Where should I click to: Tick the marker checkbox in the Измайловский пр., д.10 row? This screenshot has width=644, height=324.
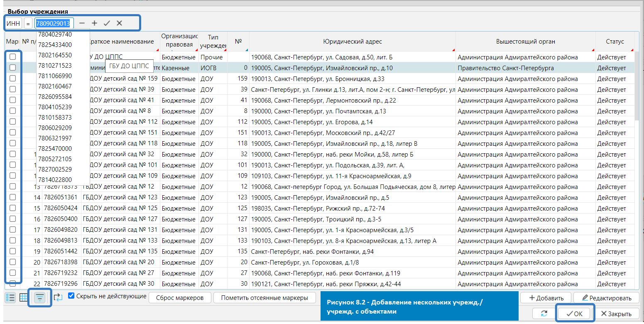[13, 67]
